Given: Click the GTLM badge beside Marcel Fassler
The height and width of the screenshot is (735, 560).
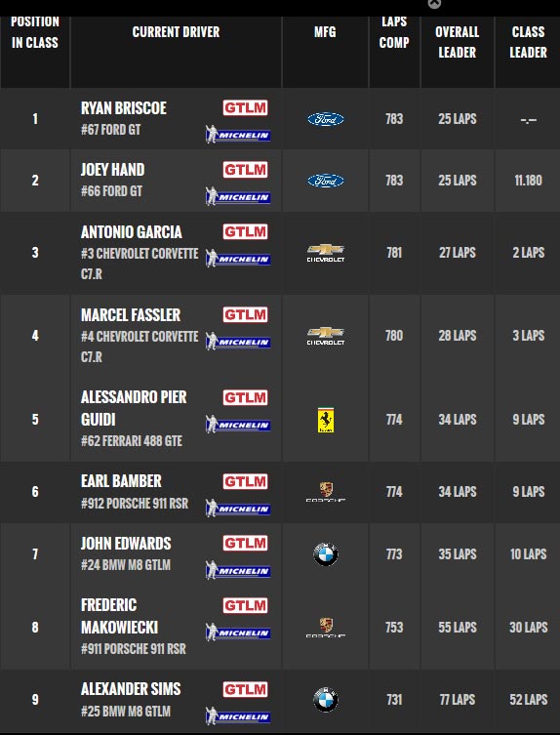Looking at the screenshot, I should [245, 314].
